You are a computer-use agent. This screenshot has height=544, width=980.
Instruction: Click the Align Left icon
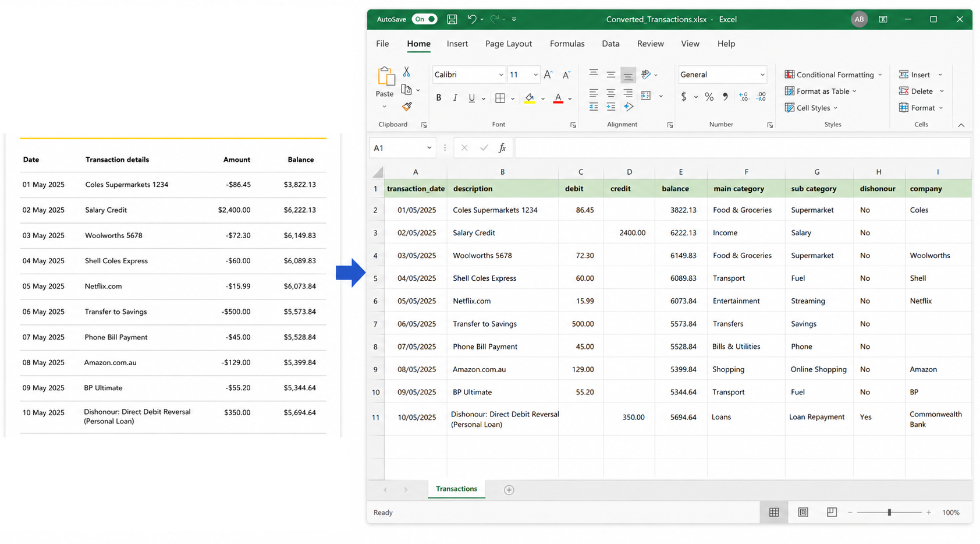[x=594, y=93]
